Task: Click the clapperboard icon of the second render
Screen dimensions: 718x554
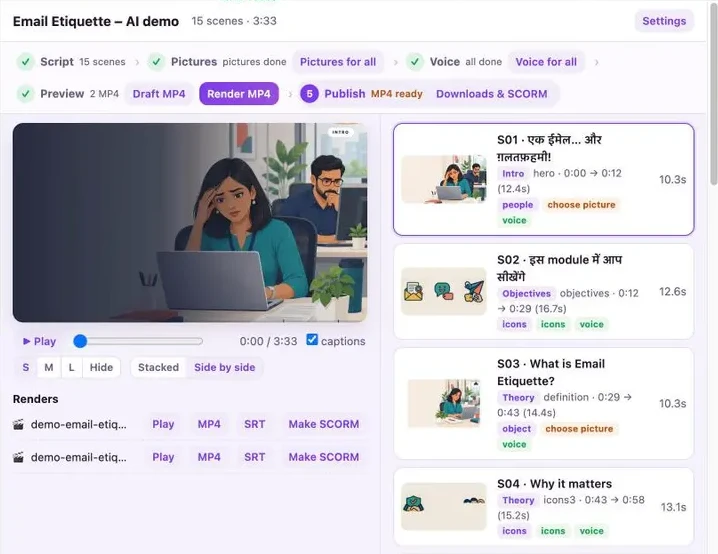Action: click(x=18, y=457)
